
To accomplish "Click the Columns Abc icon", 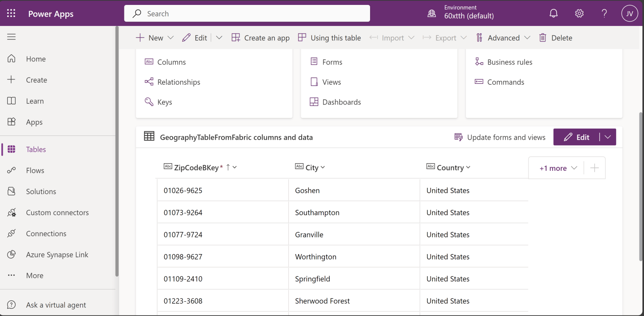I will point(149,62).
